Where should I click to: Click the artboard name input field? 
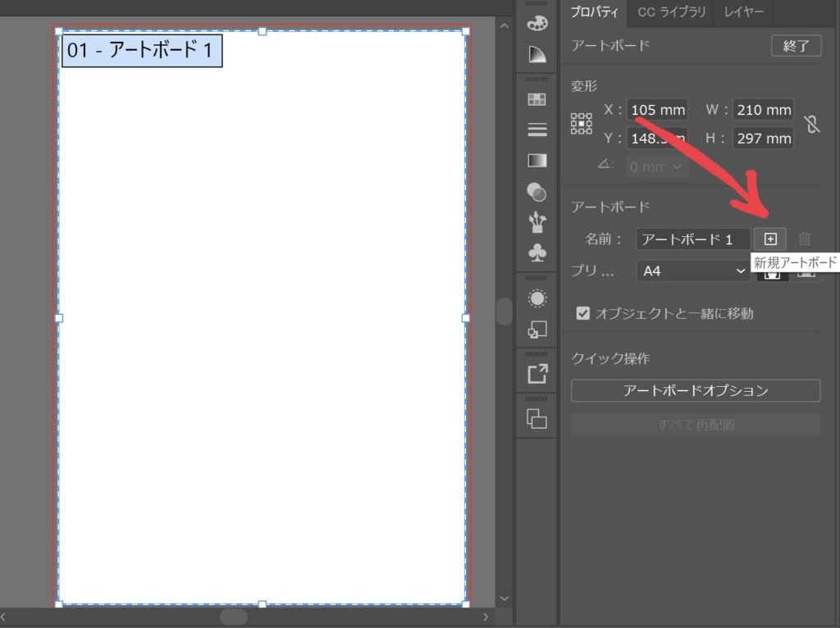tap(693, 239)
